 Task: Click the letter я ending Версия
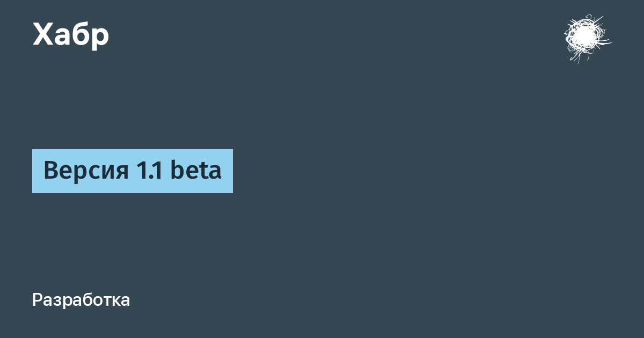122,173
